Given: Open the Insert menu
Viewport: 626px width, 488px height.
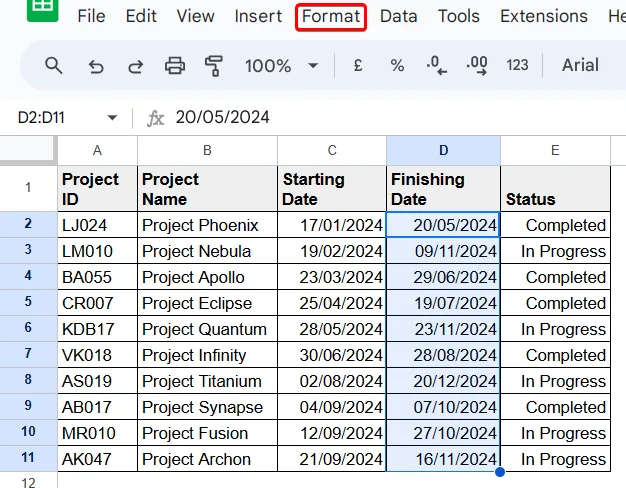Looking at the screenshot, I should 258,16.
